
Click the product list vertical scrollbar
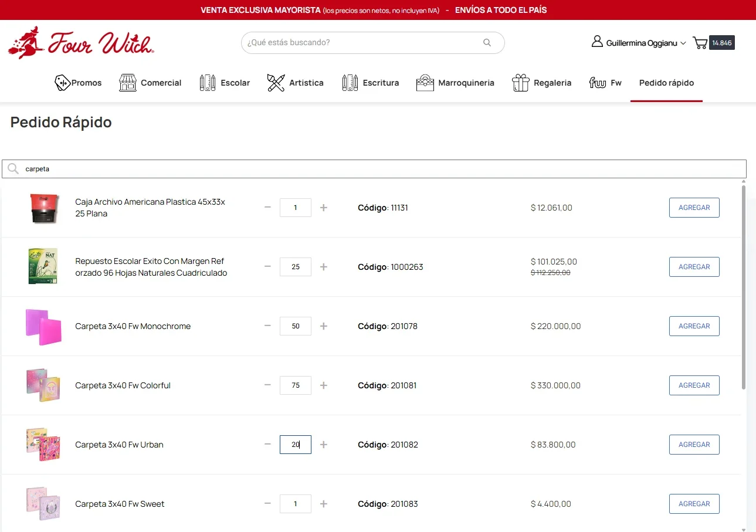(744, 287)
